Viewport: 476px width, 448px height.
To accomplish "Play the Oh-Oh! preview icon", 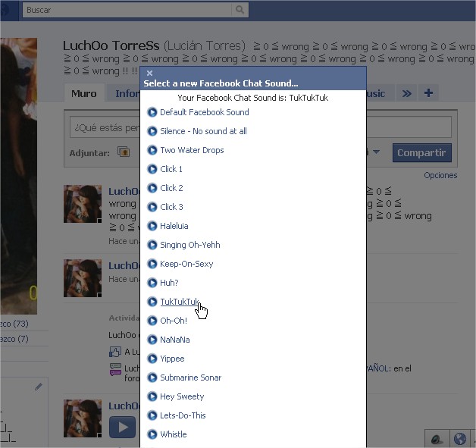I will pyautogui.click(x=152, y=321).
